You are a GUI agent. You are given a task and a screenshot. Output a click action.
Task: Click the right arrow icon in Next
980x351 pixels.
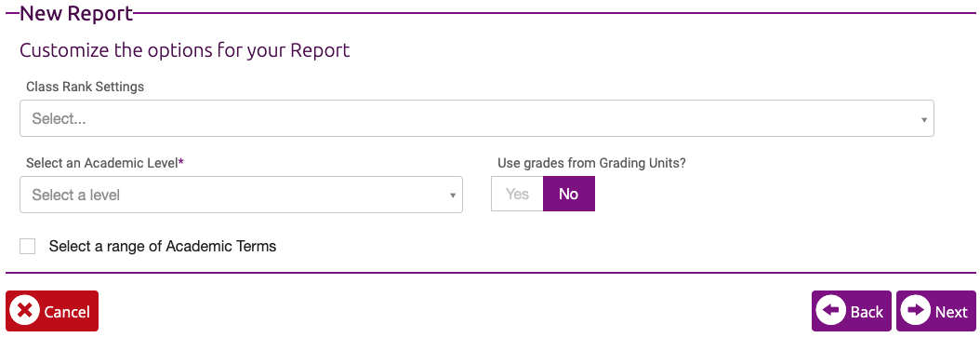(916, 311)
